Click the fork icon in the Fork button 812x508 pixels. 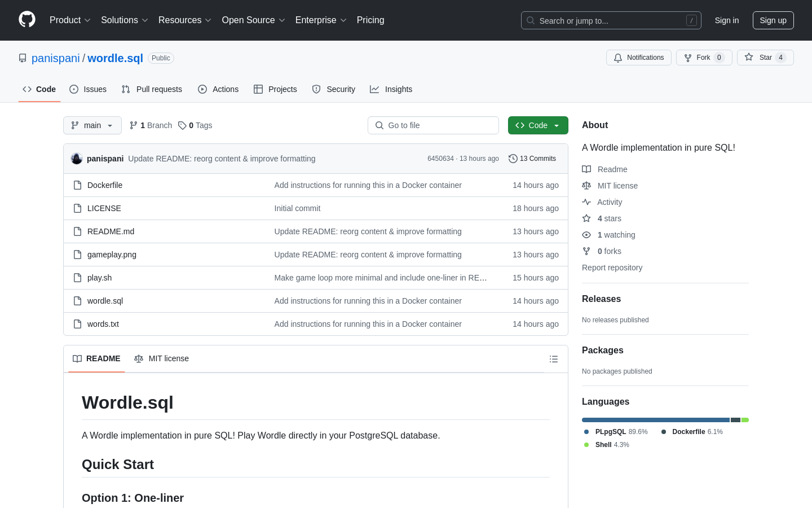tap(688, 58)
